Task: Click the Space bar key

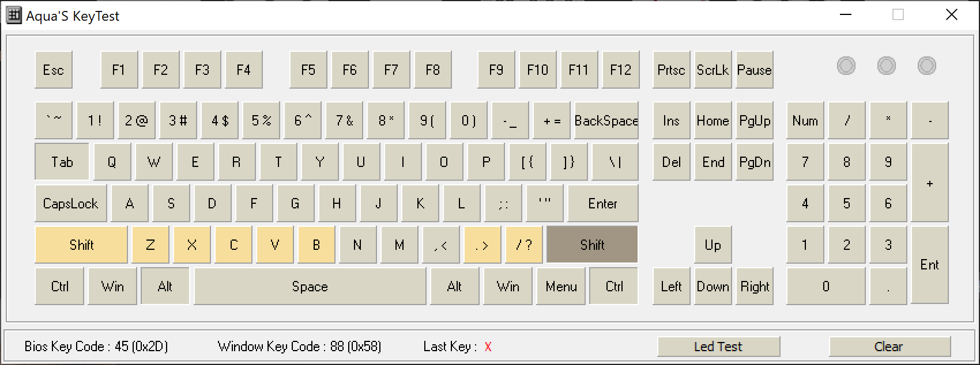Action: (x=310, y=287)
